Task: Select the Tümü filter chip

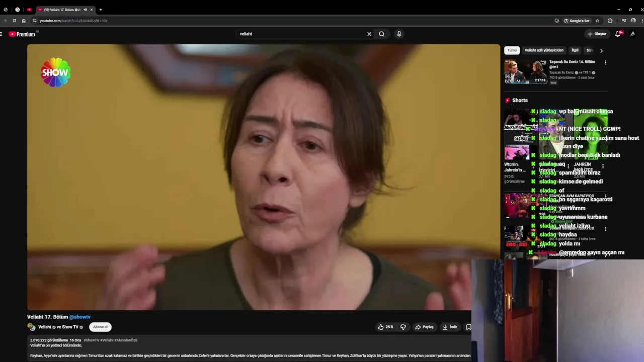Action: (512, 50)
